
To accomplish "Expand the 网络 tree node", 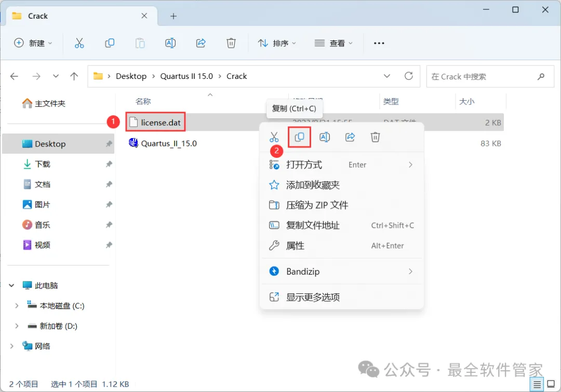I will [x=11, y=346].
